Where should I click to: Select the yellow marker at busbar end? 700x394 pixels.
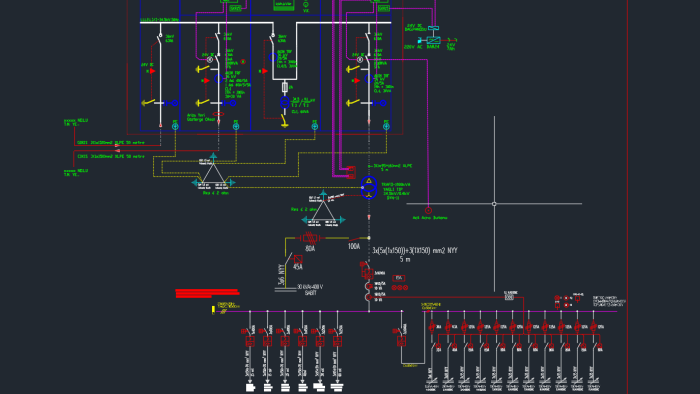point(213,310)
